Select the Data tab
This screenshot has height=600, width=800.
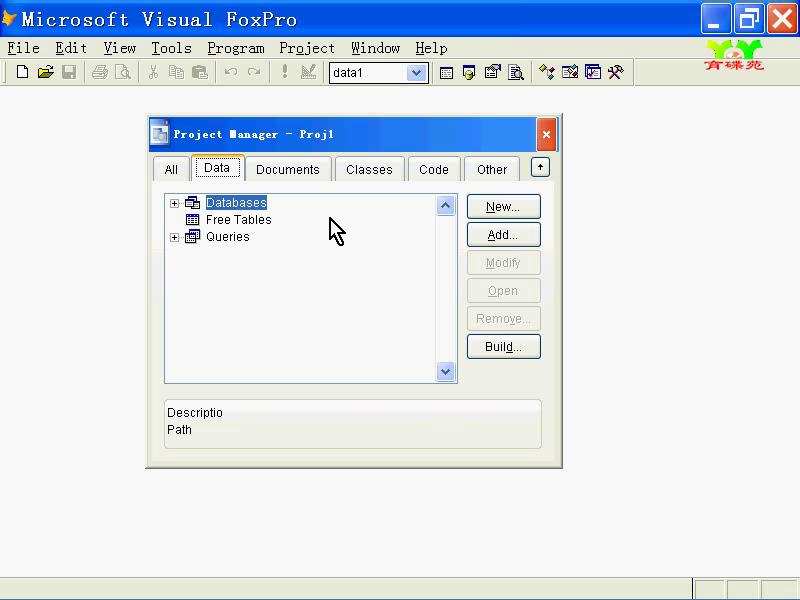[217, 168]
